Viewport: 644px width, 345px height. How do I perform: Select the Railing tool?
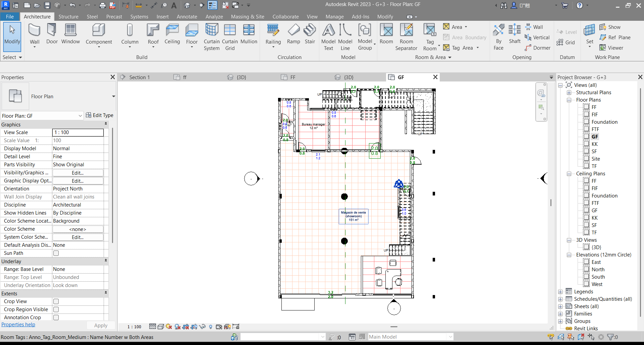273,36
